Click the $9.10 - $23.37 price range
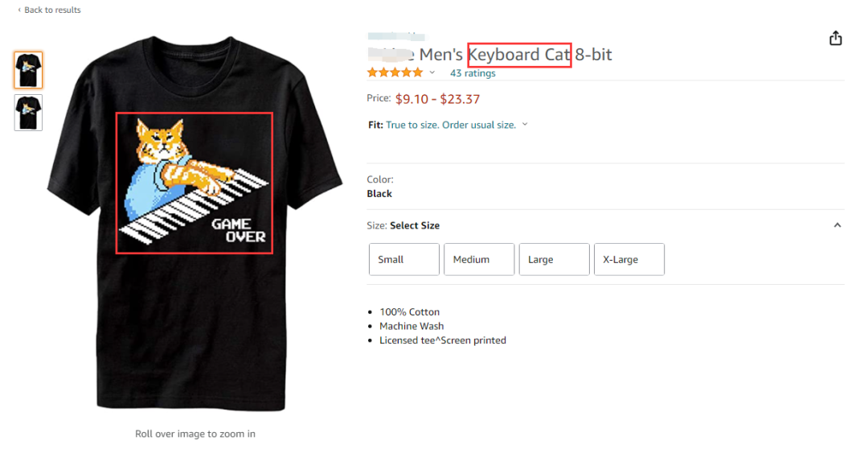 (437, 99)
